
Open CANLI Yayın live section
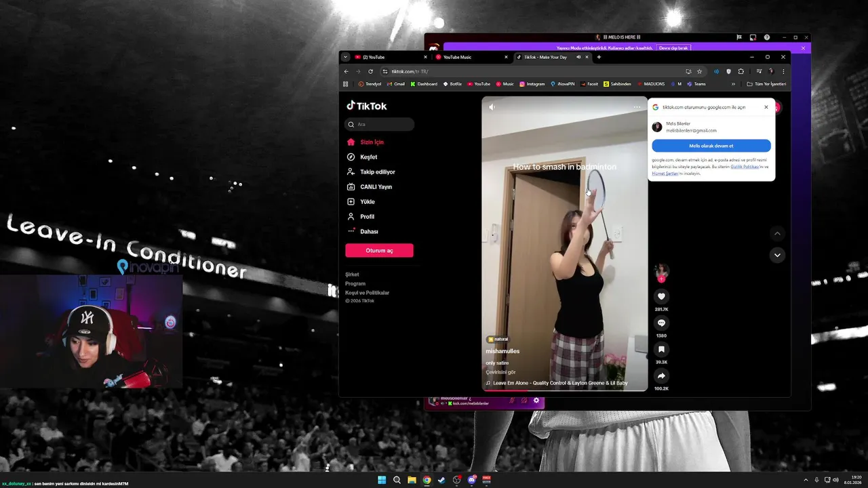[x=370, y=187]
